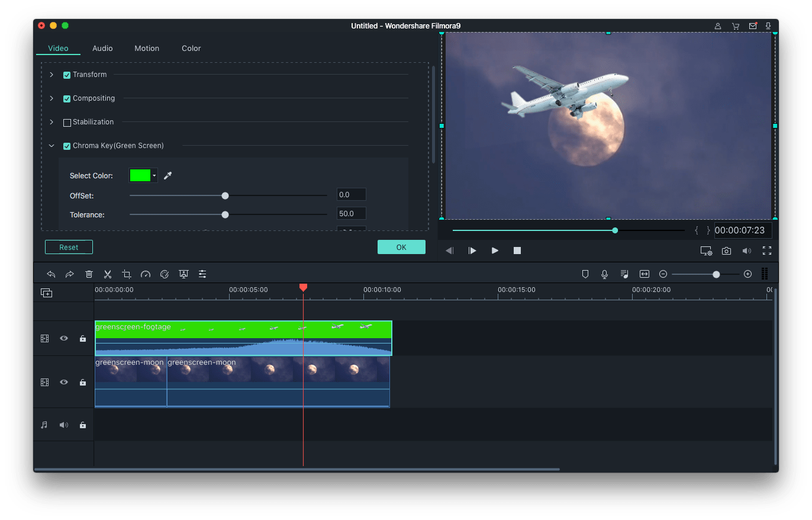This screenshot has height=520, width=812.
Task: Uncheck the Compositing checkbox
Action: point(67,98)
